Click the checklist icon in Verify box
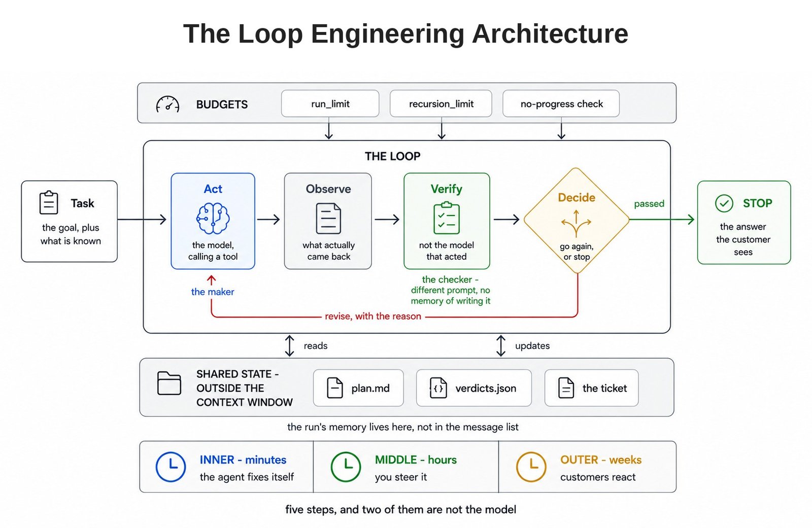 [447, 218]
